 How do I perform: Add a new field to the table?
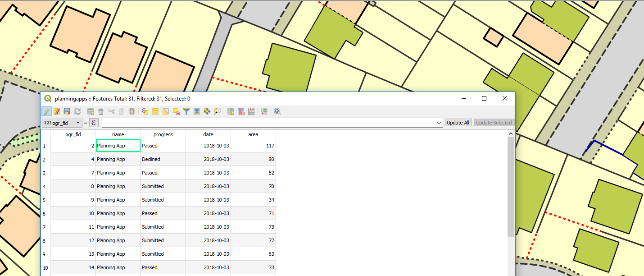231,111
